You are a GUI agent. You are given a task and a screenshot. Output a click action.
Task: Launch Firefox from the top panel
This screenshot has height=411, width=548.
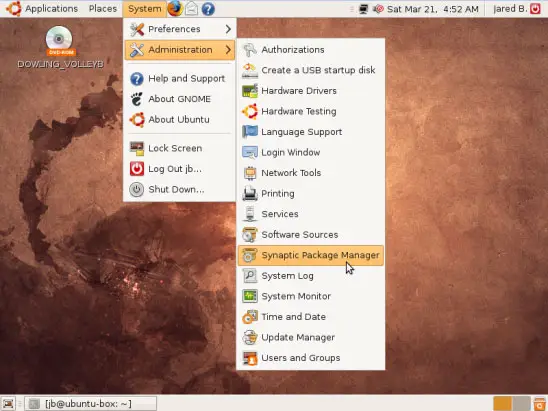click(x=174, y=8)
